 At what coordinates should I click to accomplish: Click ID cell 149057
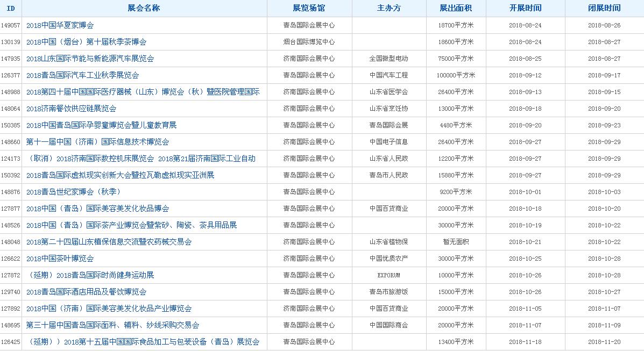pos(10,25)
